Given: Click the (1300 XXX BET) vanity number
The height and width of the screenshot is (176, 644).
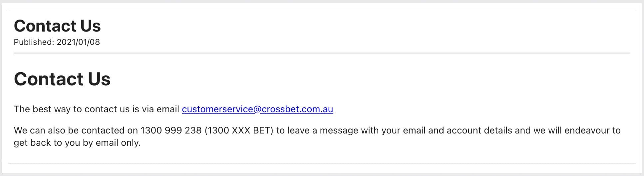Looking at the screenshot, I should coord(239,131).
